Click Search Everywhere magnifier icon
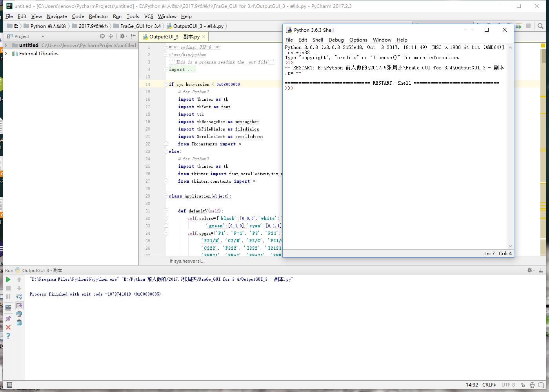Screen dimensions: 549x392 540,26
